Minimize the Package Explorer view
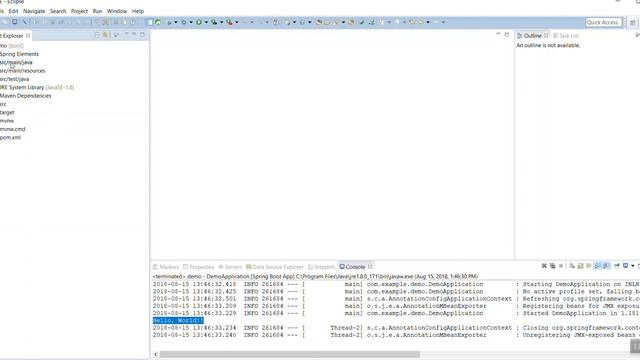The image size is (640, 360). click(x=133, y=35)
